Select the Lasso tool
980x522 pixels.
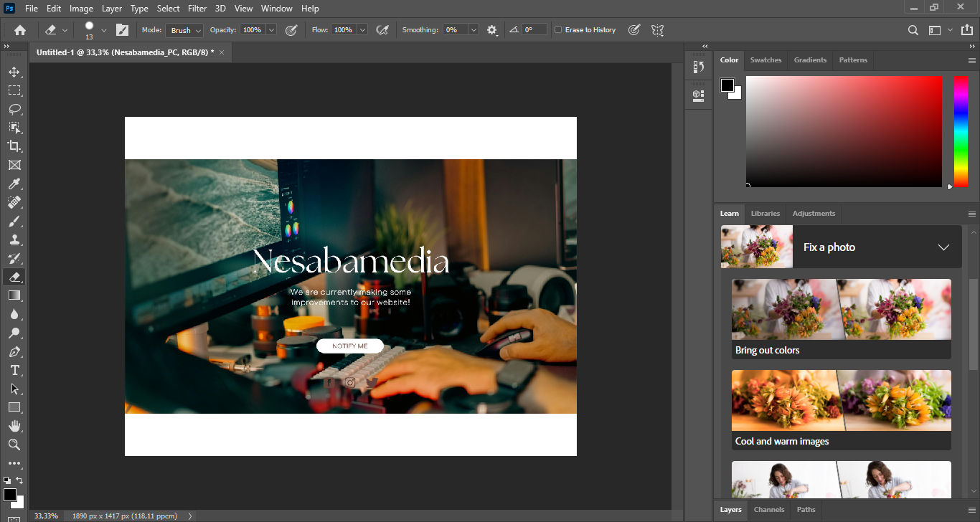(14, 110)
